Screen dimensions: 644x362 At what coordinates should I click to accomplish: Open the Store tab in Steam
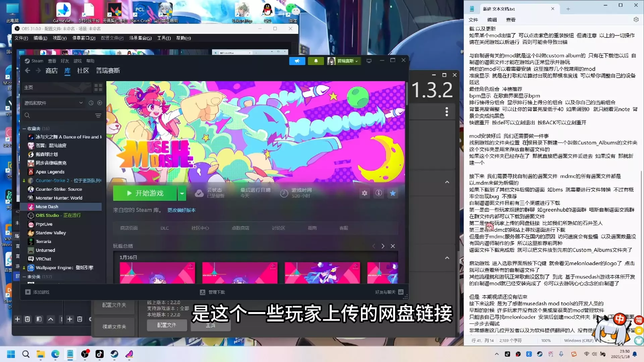tap(52, 71)
